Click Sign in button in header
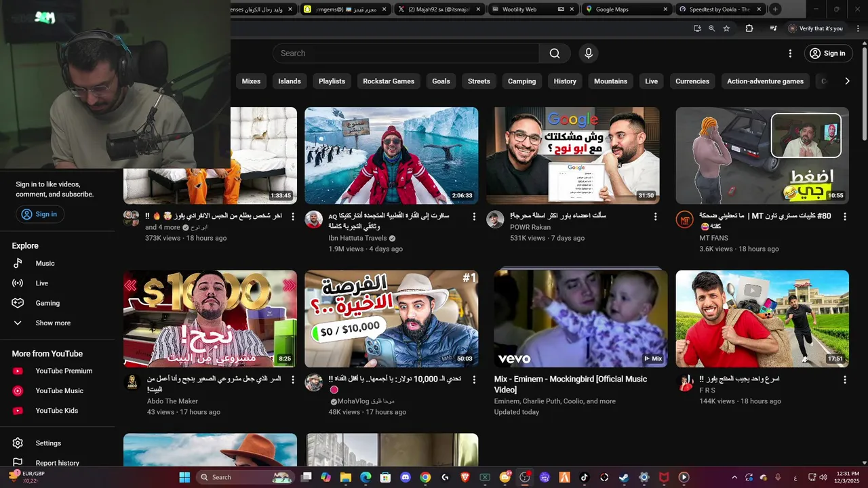Image resolution: width=868 pixels, height=488 pixels. (x=828, y=54)
